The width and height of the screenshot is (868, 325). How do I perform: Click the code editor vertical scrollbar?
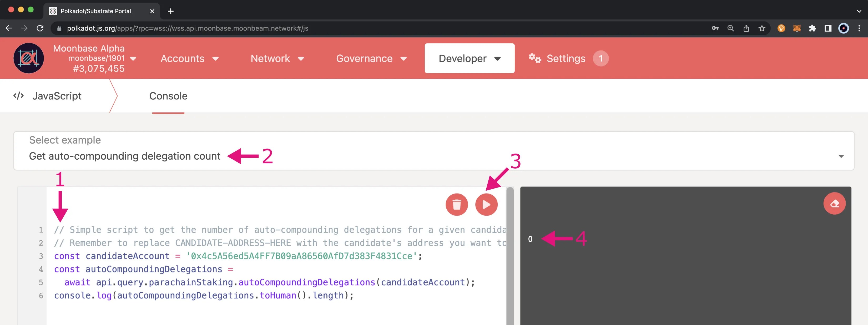(x=510, y=256)
